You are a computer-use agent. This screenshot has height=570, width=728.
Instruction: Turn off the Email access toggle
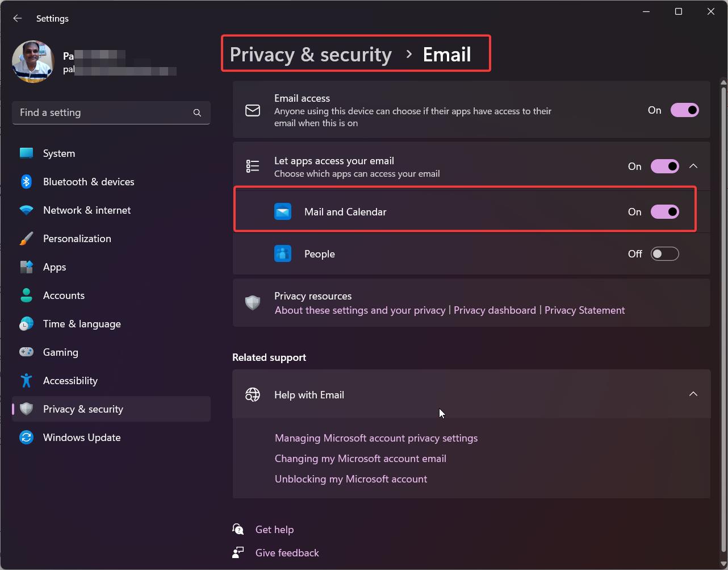coord(684,110)
